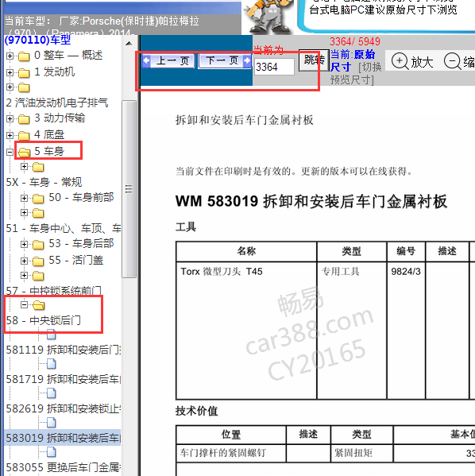Click the 位置 column header in 技术价值 table
Image resolution: width=475 pixels, height=476 pixels.
pyautogui.click(x=231, y=435)
